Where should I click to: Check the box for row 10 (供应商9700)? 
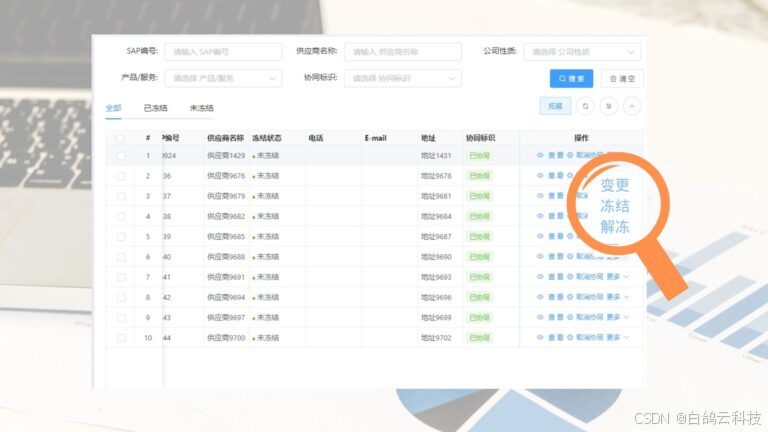[x=120, y=338]
